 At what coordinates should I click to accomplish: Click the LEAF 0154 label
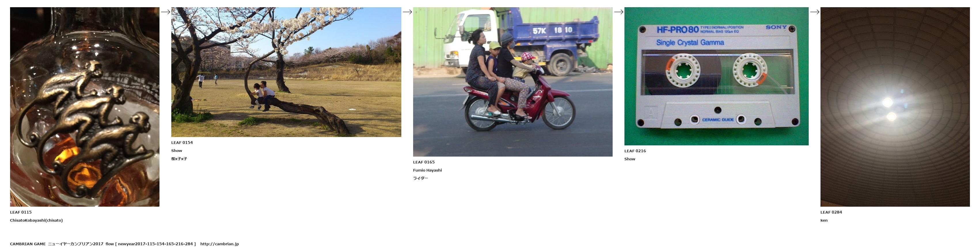[182, 142]
